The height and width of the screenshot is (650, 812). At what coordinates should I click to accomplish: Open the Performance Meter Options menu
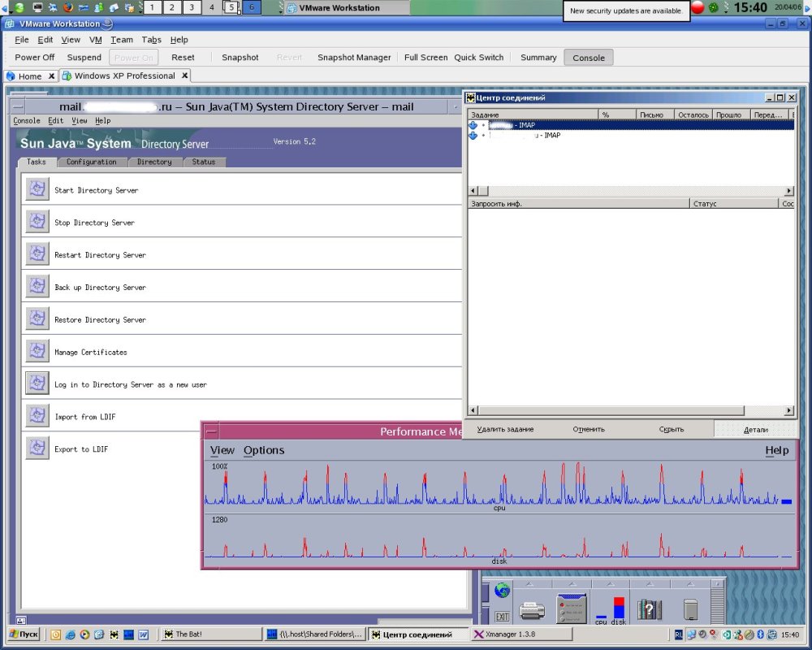tap(264, 450)
